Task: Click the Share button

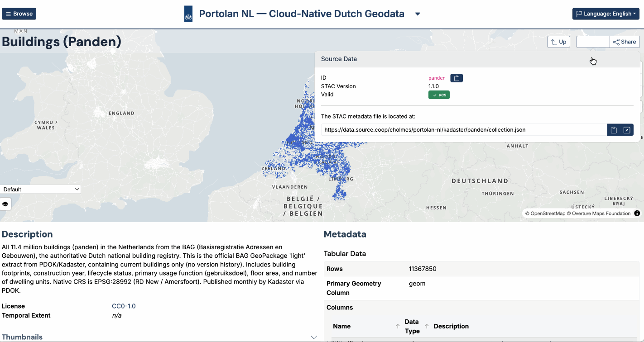Action: point(625,42)
